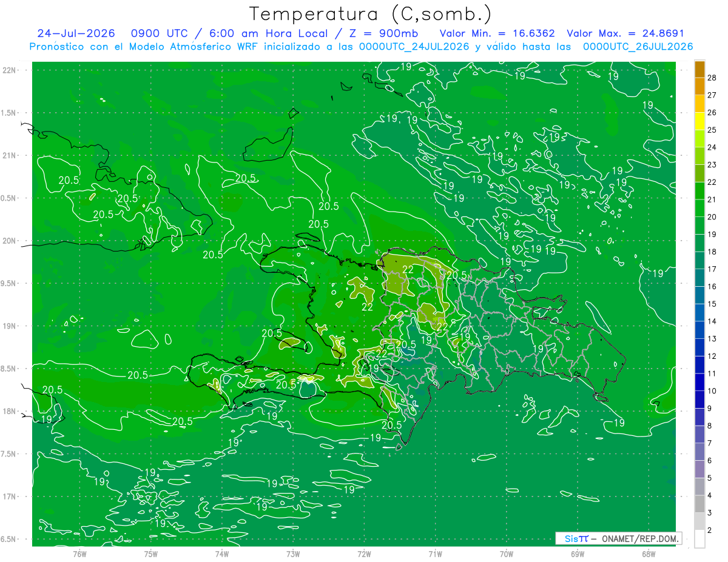Click the '19N' latitude axis label
This screenshot has height=562, width=728.
10,326
